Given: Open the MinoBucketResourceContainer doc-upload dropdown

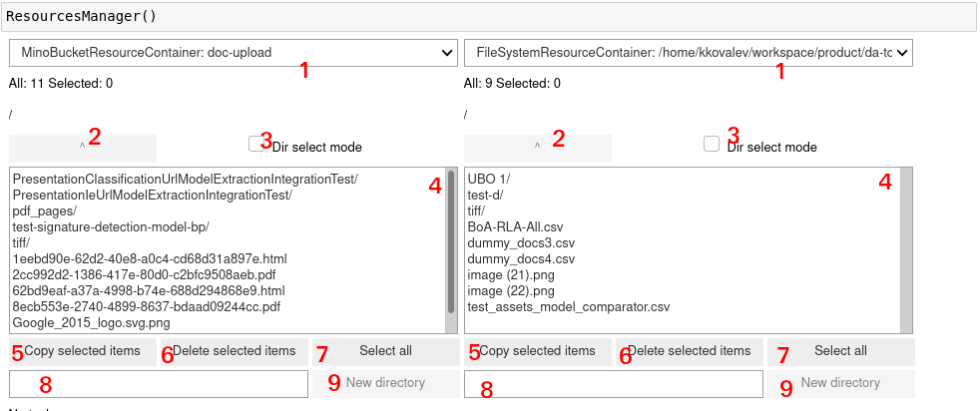Looking at the screenshot, I should click(234, 53).
